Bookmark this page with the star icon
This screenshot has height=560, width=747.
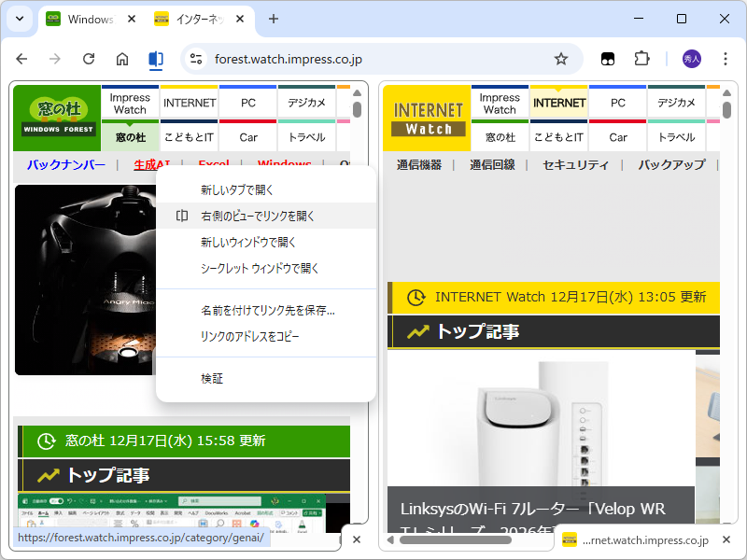tap(561, 58)
